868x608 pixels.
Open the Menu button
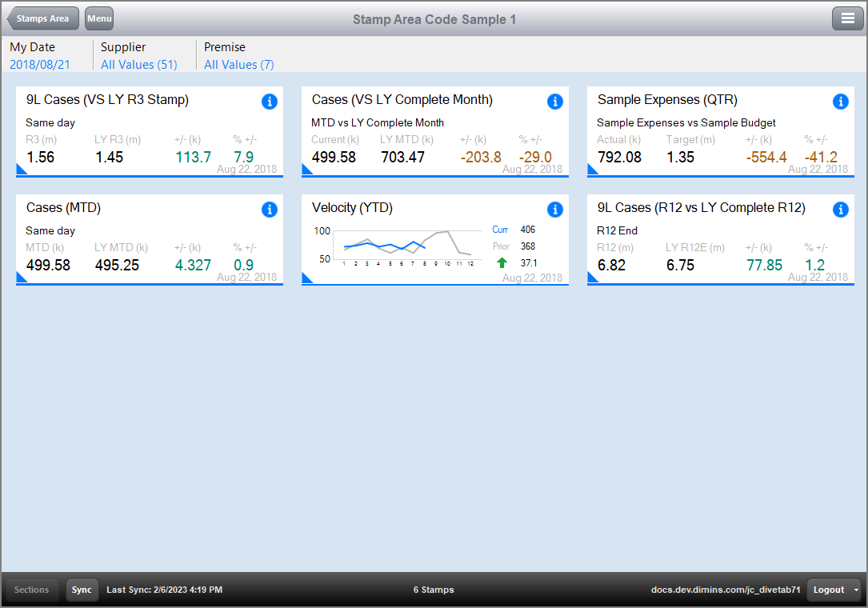click(99, 18)
